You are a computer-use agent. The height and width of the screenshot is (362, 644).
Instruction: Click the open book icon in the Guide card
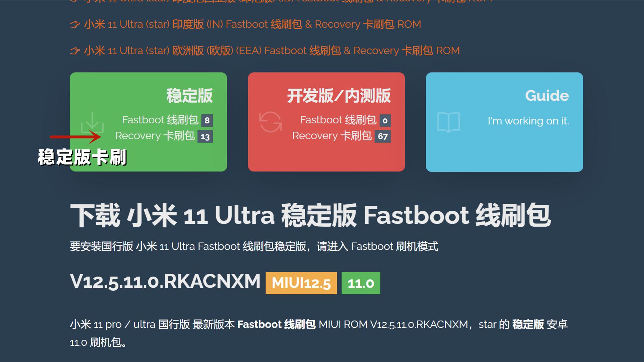coord(449,122)
